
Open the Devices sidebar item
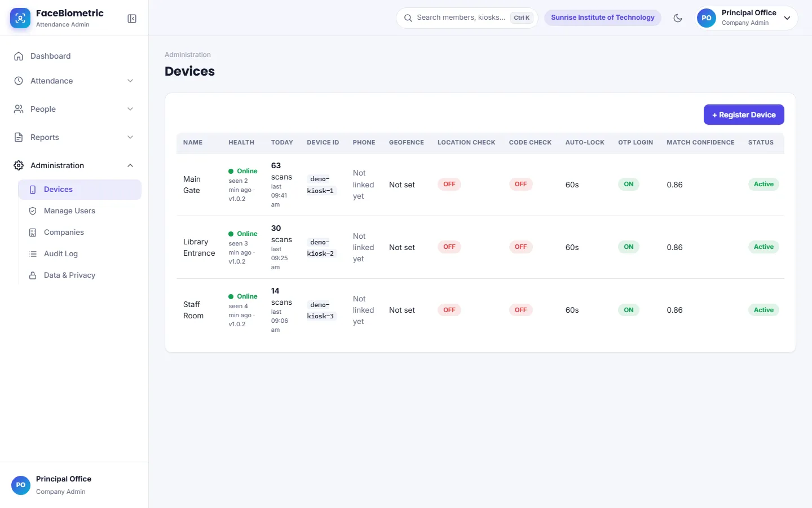pyautogui.click(x=80, y=190)
